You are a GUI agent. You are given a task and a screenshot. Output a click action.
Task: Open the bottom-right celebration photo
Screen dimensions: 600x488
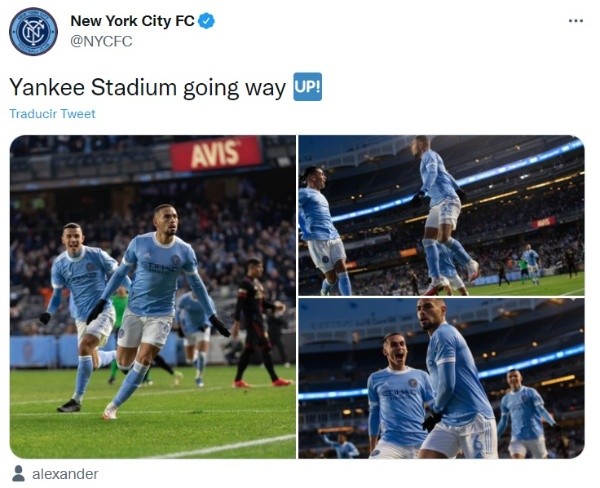[x=441, y=379]
